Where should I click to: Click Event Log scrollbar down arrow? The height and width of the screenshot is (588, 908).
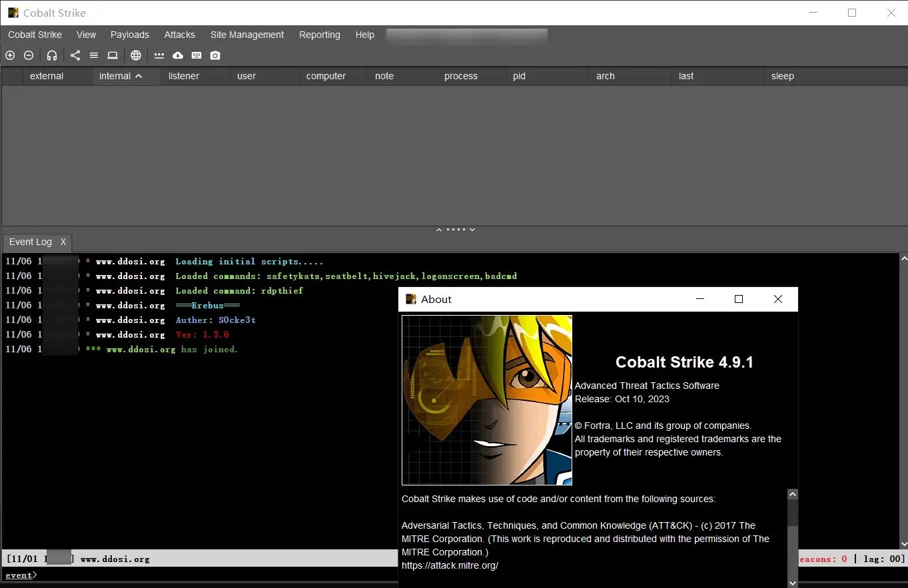(x=903, y=544)
